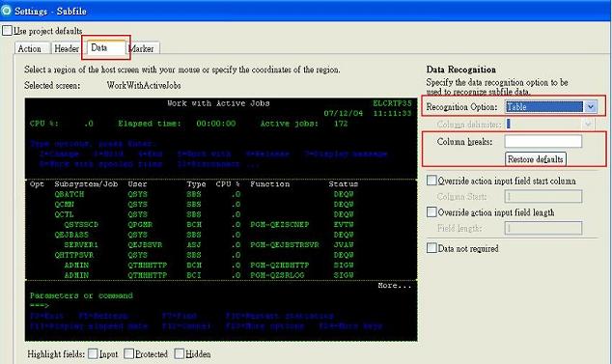This screenshot has height=364, width=612.
Task: Click the WorkWithActiveJobs selected screen name
Action: coord(144,85)
